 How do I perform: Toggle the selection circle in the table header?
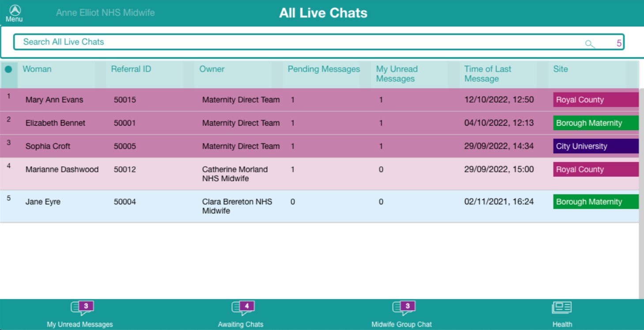click(9, 69)
